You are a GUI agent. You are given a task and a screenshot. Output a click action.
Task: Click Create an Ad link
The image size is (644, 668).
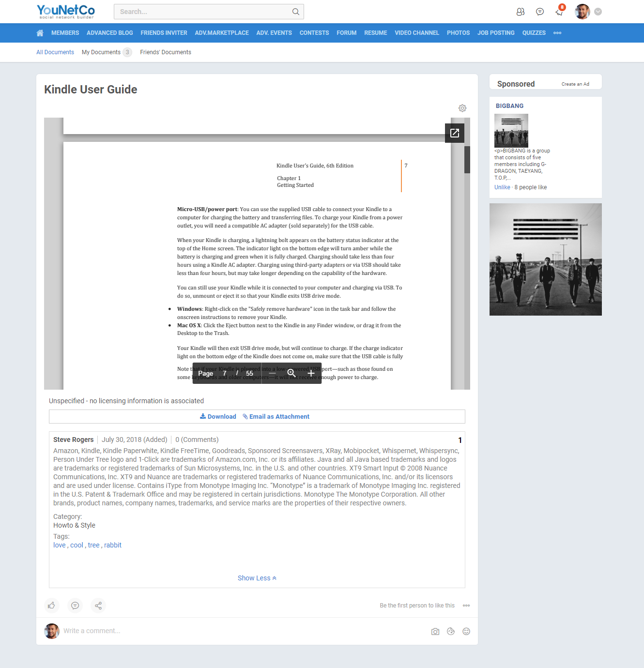point(575,84)
